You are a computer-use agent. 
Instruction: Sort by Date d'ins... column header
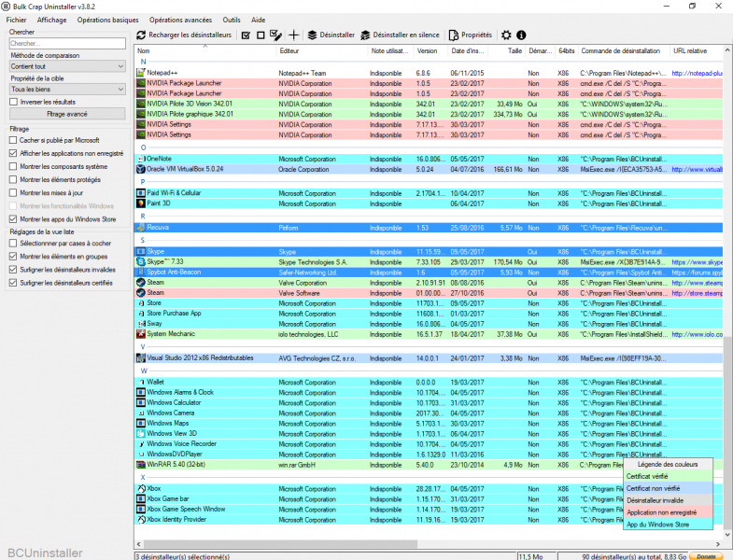pyautogui.click(x=468, y=51)
